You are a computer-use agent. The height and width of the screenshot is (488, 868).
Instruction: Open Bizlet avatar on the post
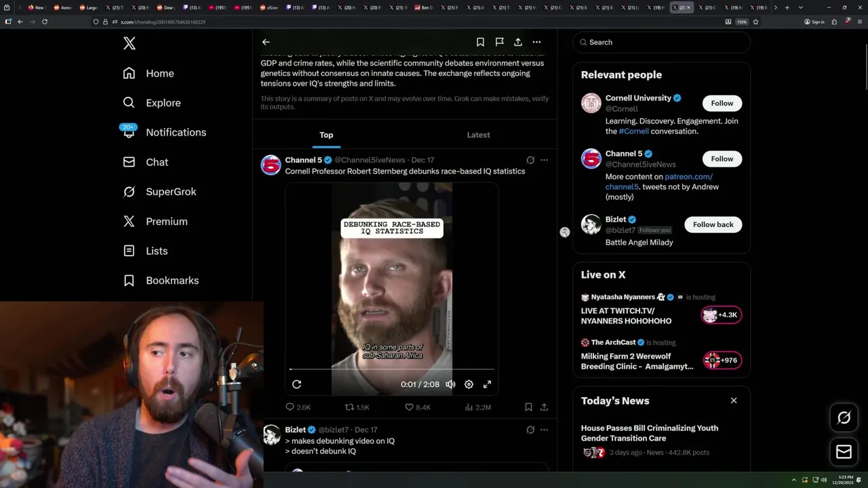pyautogui.click(x=271, y=434)
